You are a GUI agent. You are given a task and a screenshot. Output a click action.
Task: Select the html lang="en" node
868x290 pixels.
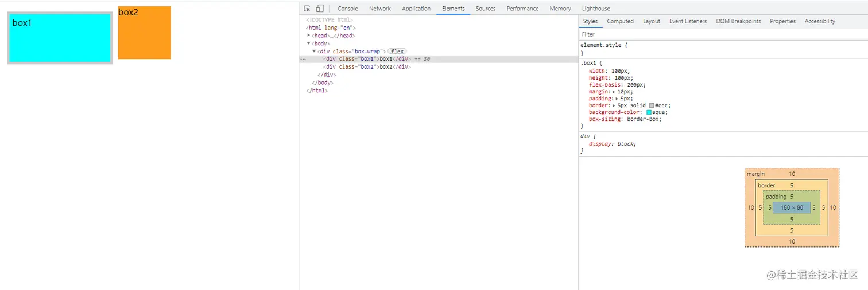coord(331,28)
